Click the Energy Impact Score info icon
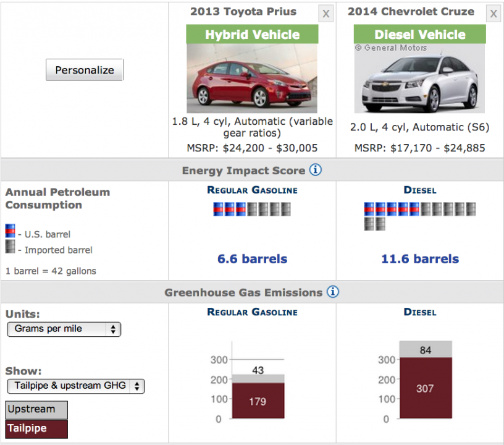This screenshot has height=445, width=504. [x=315, y=170]
